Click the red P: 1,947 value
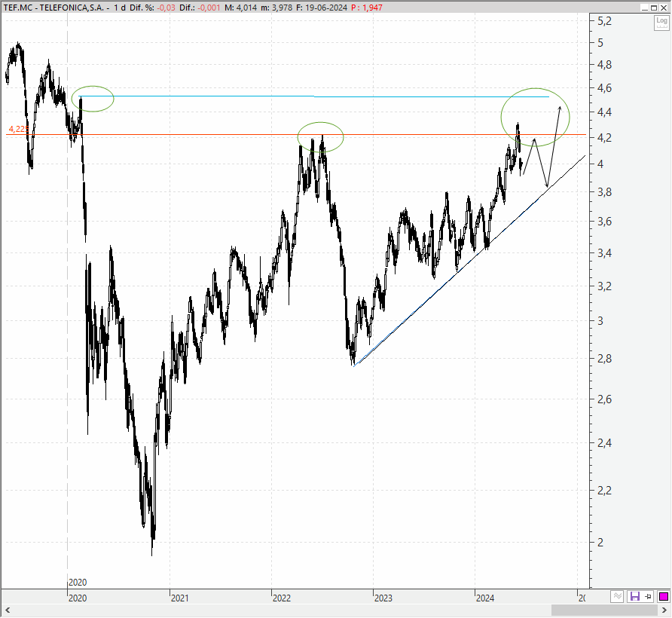 pyautogui.click(x=367, y=8)
